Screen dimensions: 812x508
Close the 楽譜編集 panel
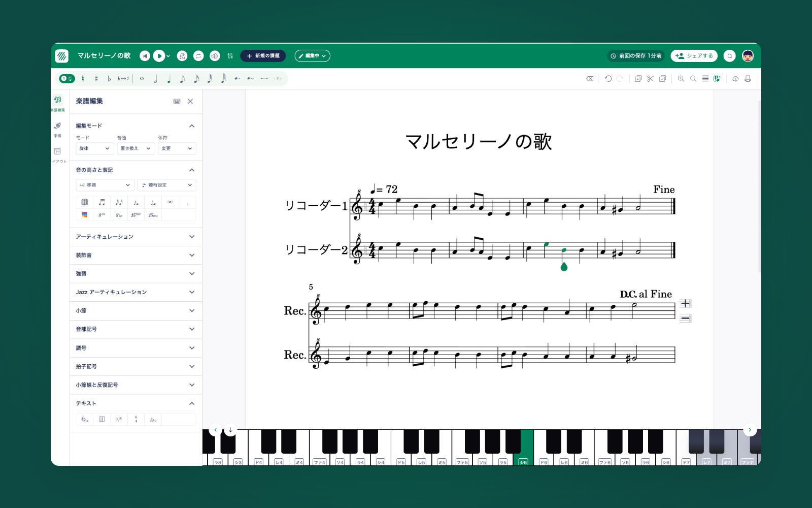point(190,102)
